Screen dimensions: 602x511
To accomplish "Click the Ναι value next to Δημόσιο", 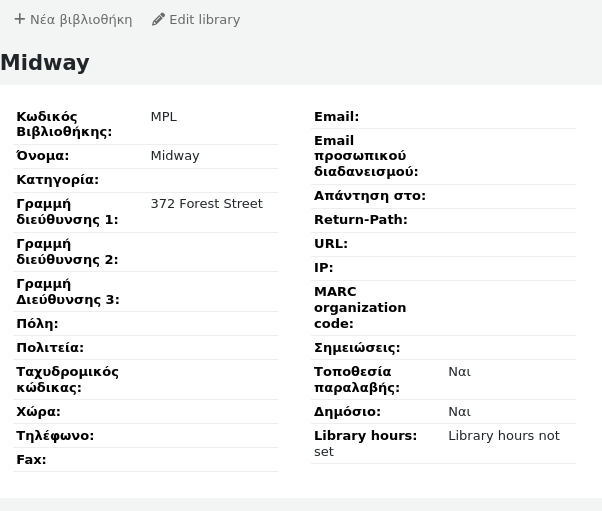I will click(x=459, y=412).
